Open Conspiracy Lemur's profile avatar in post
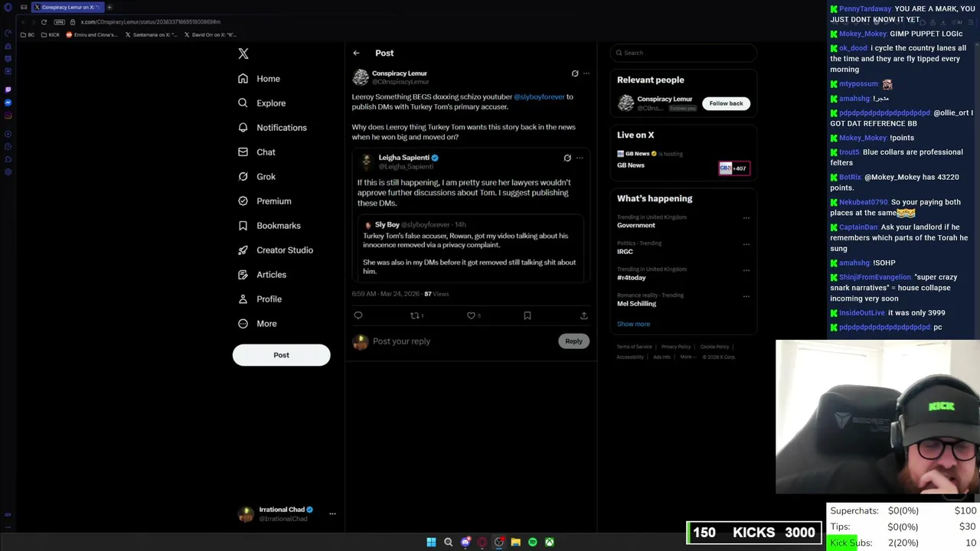This screenshot has height=551, width=980. [360, 77]
